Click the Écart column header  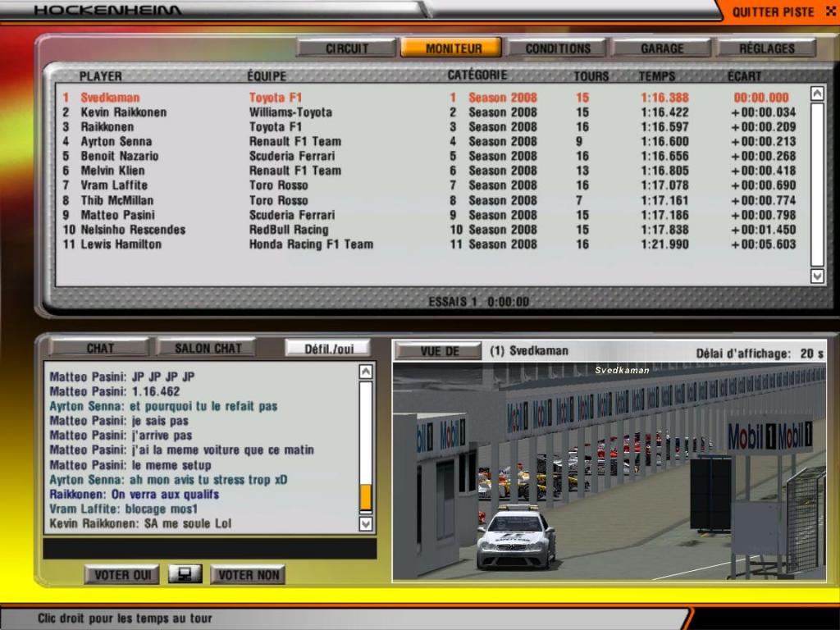744,76
